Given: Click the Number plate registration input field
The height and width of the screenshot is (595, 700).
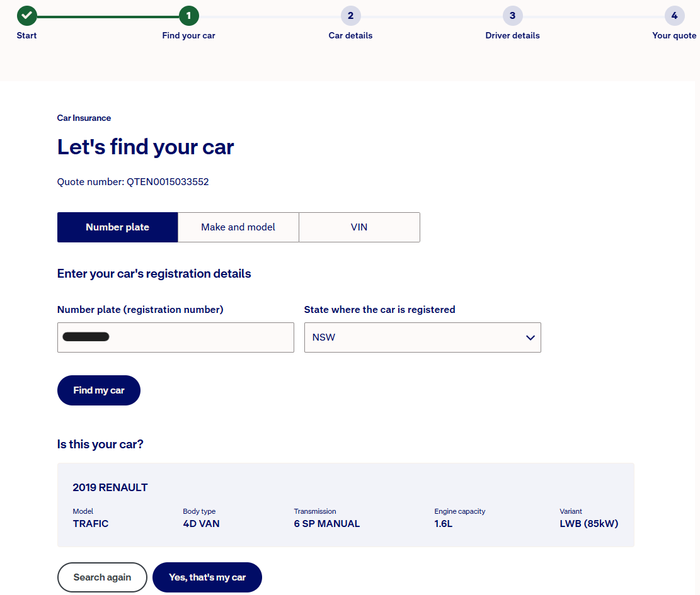Looking at the screenshot, I should (x=175, y=337).
